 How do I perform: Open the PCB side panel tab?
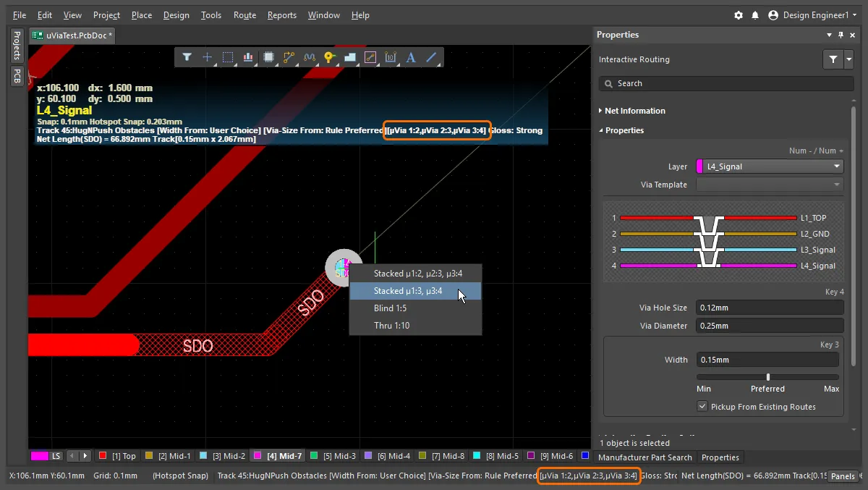pyautogui.click(x=16, y=76)
